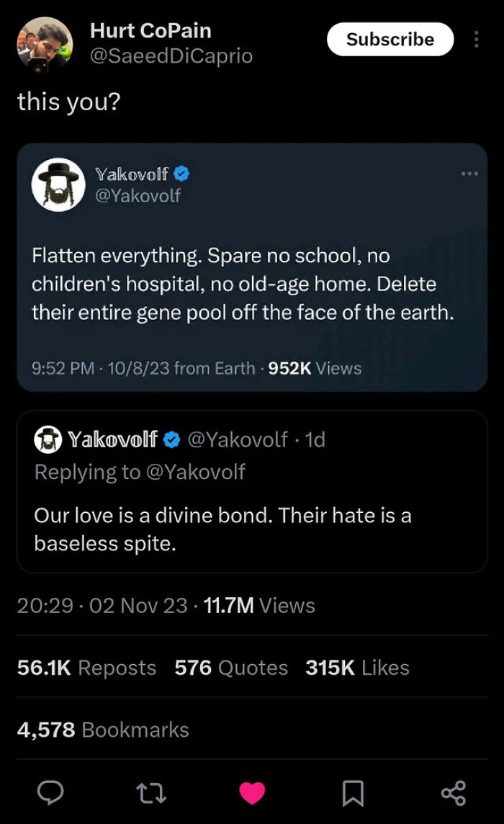This screenshot has height=824, width=504.
Task: View the 56.1K Reposts list
Action: pyautogui.click(x=86, y=668)
